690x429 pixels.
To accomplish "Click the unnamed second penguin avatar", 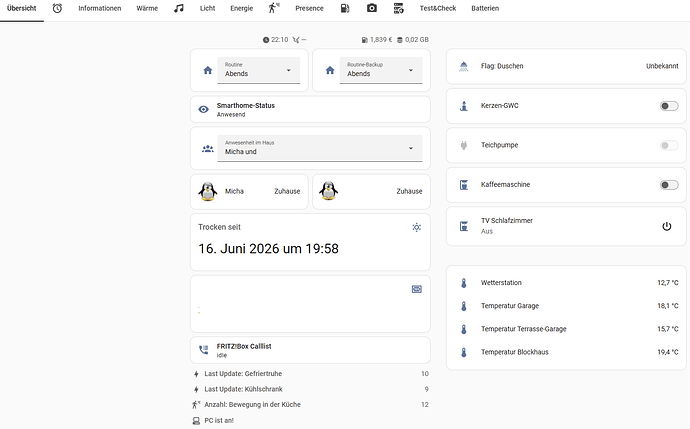I will point(328,191).
